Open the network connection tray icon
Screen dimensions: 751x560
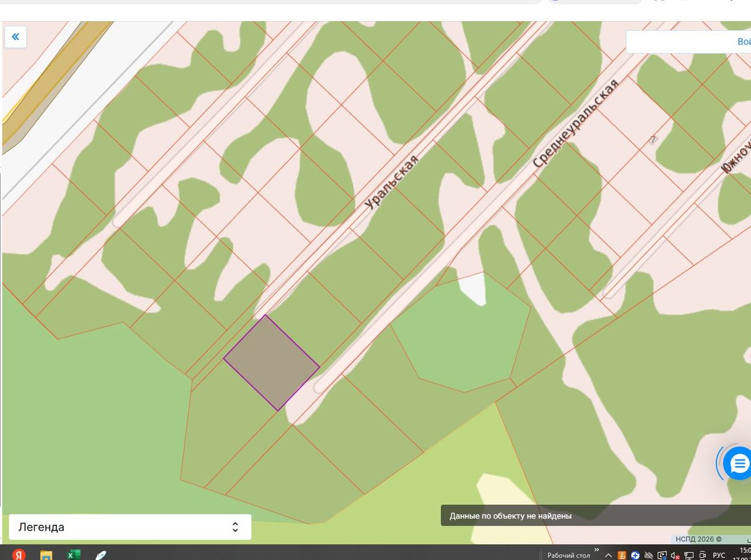tap(689, 556)
